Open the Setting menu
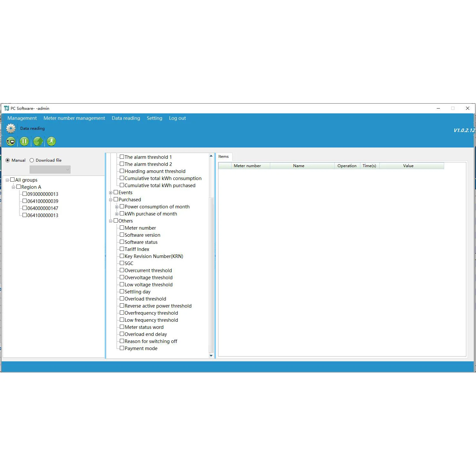This screenshot has width=476, height=476. pyautogui.click(x=155, y=118)
